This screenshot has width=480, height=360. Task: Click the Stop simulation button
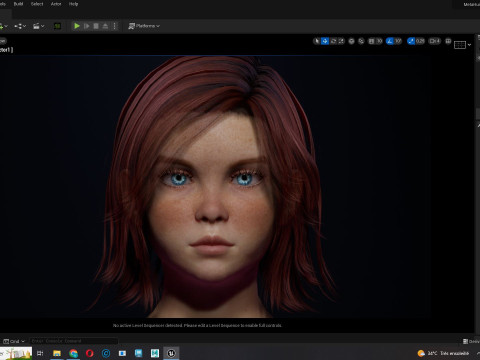(96, 26)
